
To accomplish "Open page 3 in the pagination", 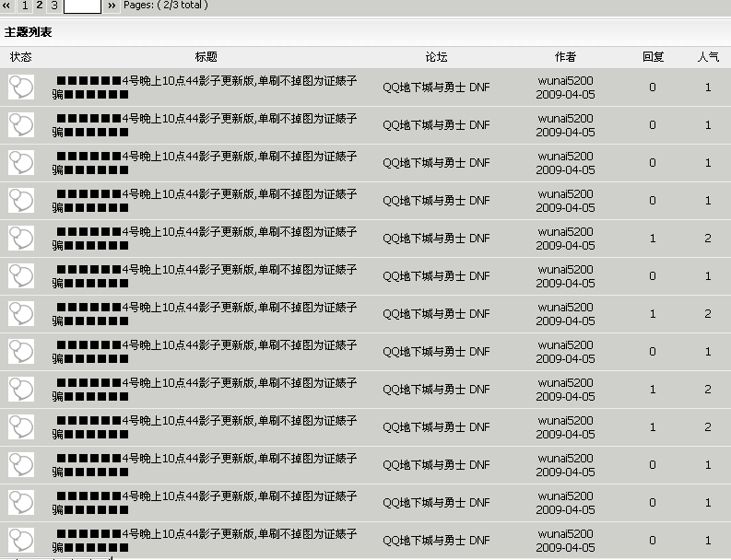I will point(54,6).
